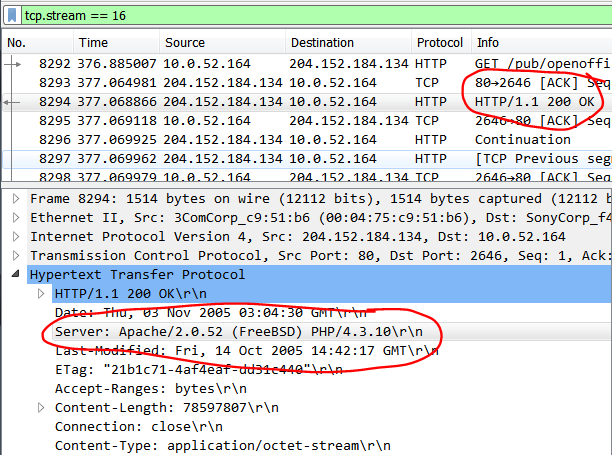The height and width of the screenshot is (455, 612).
Task: Edit the tcp.stream == 16 filter field
Action: (x=317, y=16)
